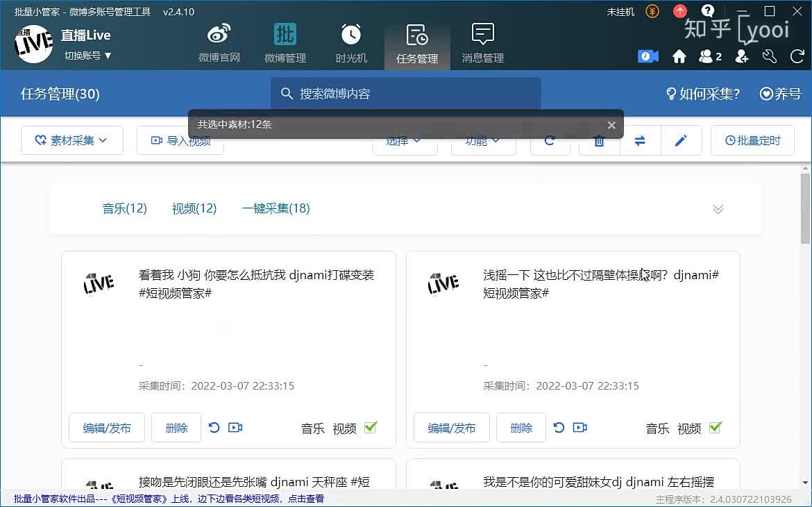Click 编辑/发布 on the 看看我 小狗 card
812x507 pixels.
[x=107, y=428]
